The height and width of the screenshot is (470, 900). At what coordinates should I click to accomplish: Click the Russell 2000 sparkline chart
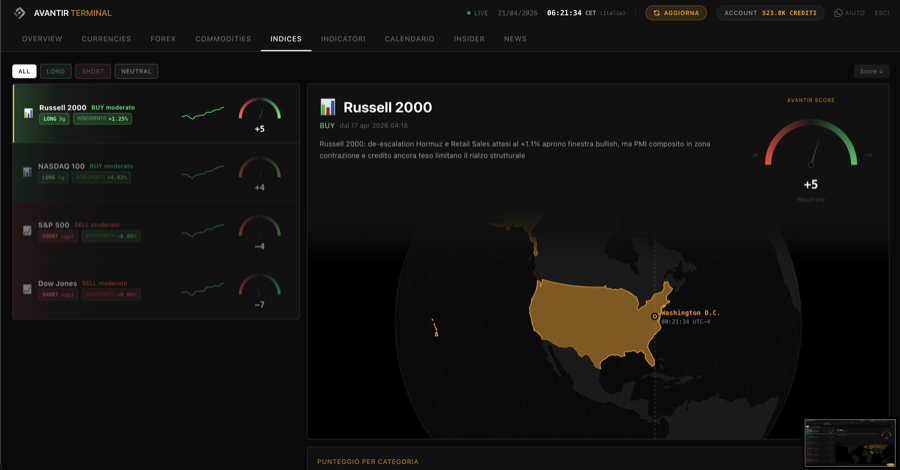pos(203,112)
